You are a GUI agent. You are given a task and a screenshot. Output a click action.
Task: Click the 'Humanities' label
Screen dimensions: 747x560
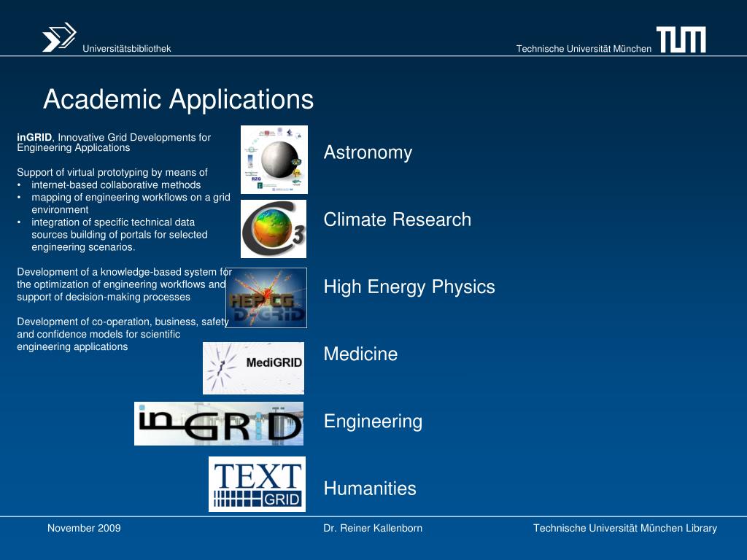pos(370,489)
